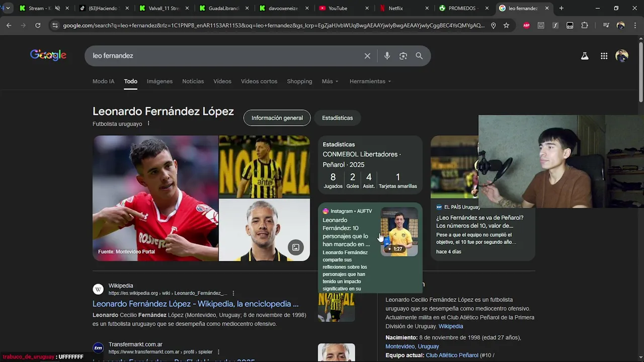This screenshot has width=644, height=362.
Task: Open the CONMEBOL Libertadores statistics card
Action: (x=370, y=164)
